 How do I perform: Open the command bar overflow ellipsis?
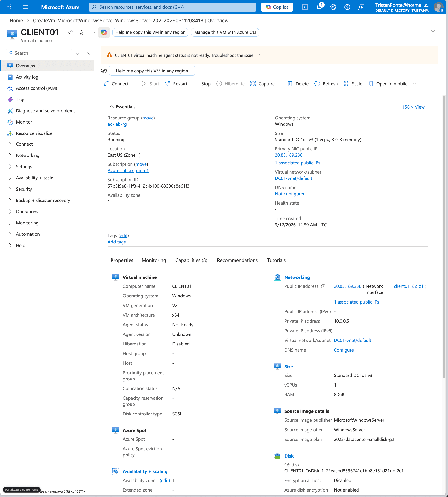point(416,83)
